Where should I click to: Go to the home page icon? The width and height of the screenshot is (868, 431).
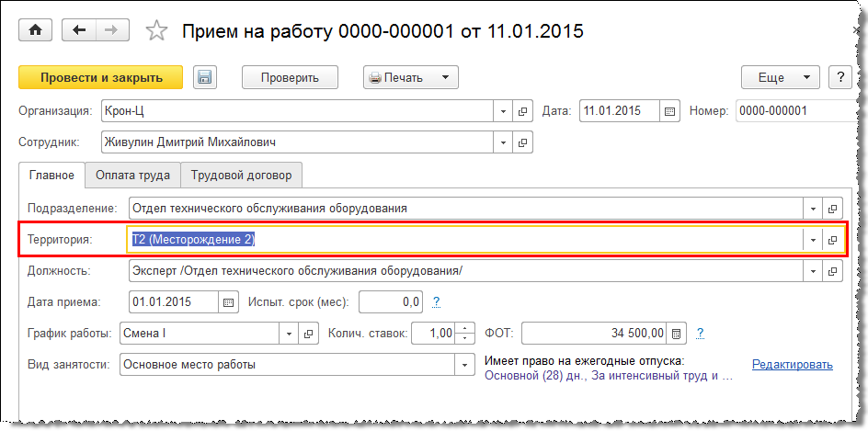(36, 30)
